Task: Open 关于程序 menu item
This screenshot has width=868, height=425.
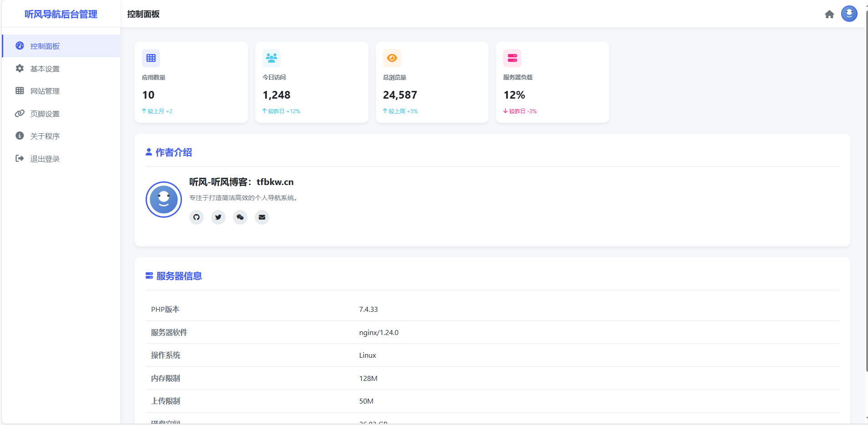Action: tap(61, 136)
